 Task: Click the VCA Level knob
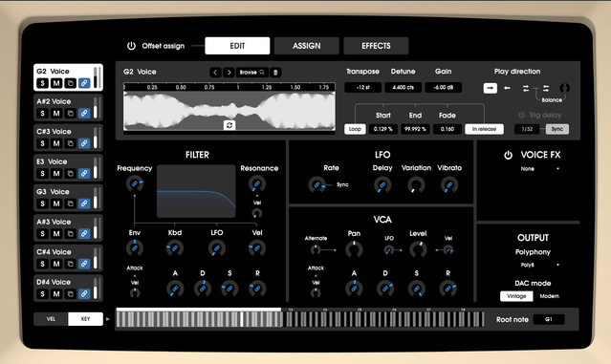(x=418, y=249)
